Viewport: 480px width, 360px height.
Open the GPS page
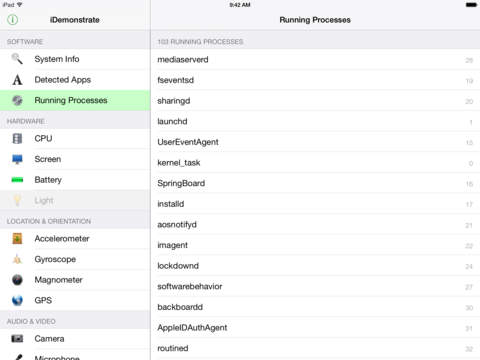pos(75,300)
